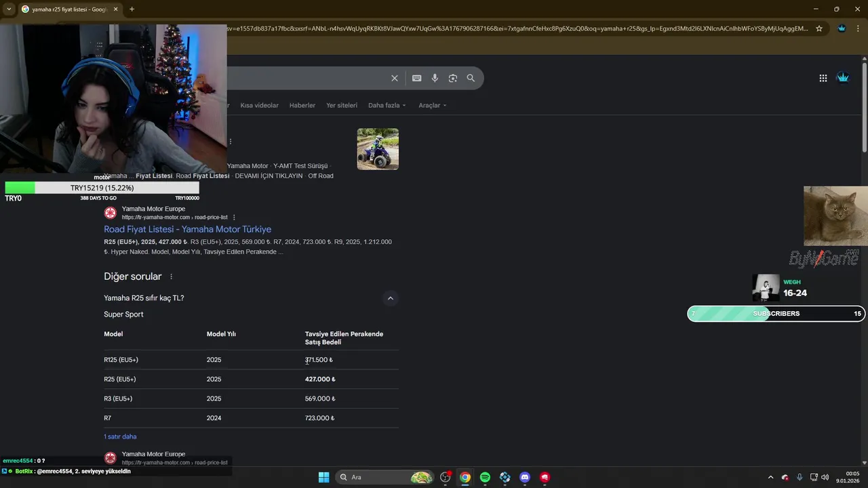Select the R25 (EU5+) table cell
Screen dimensions: 868x488
pyautogui.click(x=120, y=380)
